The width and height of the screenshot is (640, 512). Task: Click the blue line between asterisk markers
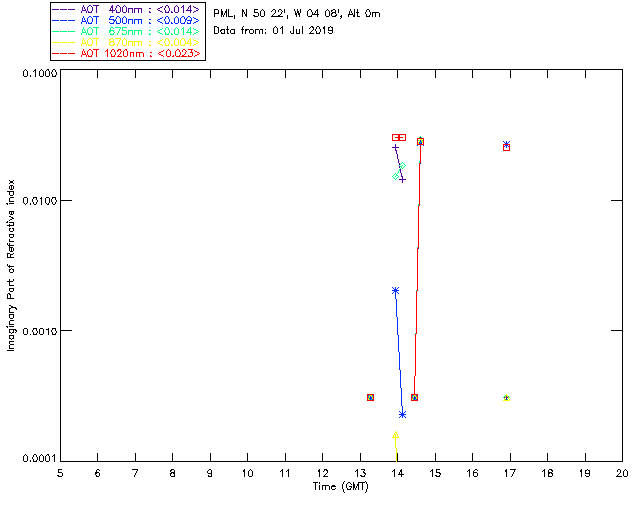[x=399, y=353]
